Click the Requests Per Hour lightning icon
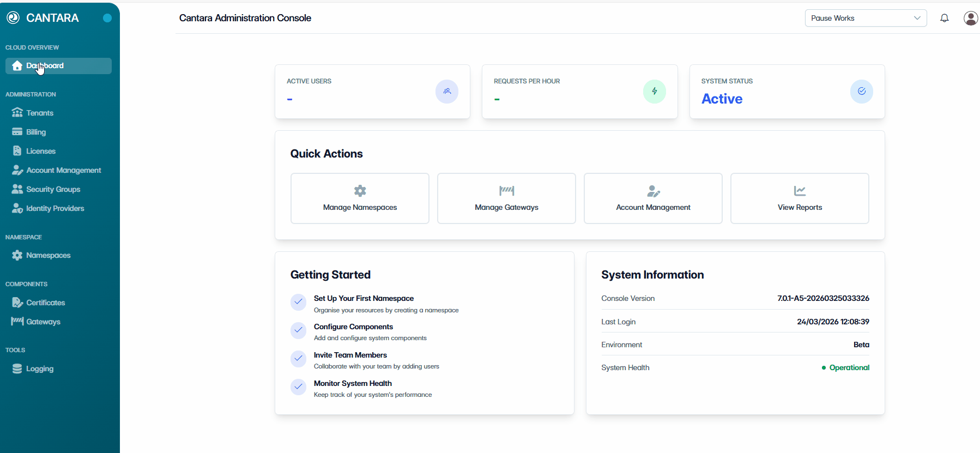Image resolution: width=980 pixels, height=453 pixels. coord(655,92)
